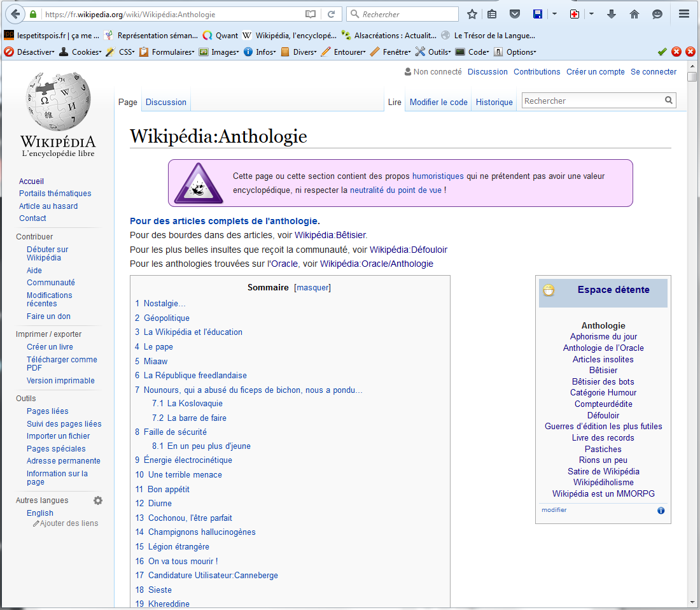Open the Historique tab

tap(494, 102)
